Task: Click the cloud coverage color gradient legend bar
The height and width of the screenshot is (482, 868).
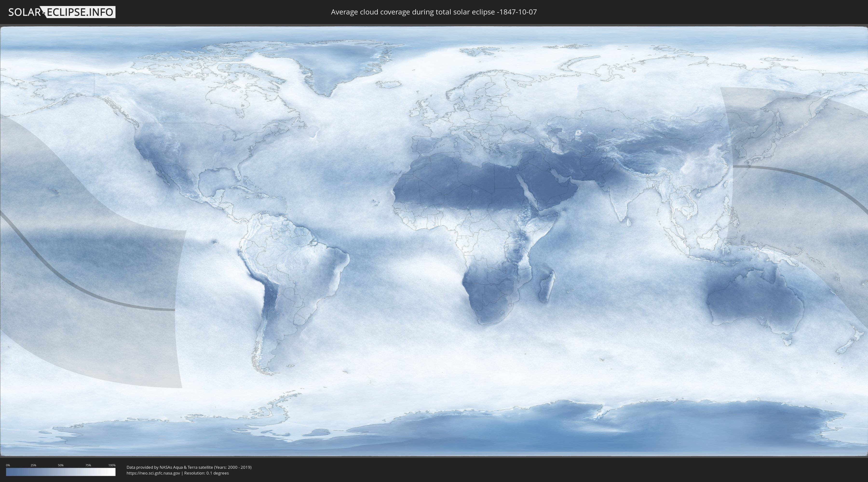Action: tap(61, 472)
